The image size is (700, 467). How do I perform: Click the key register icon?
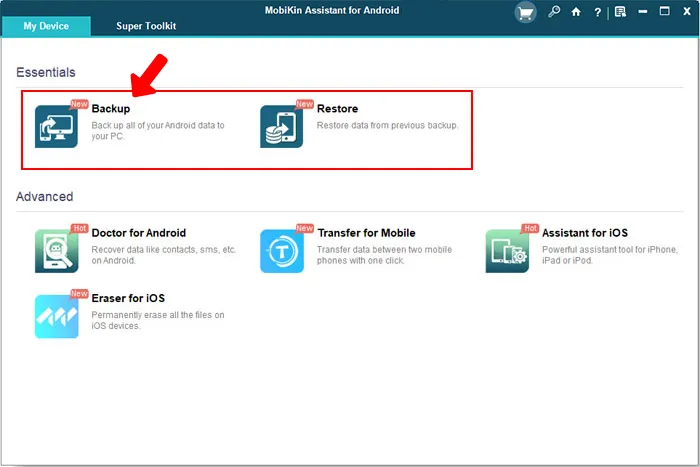pyautogui.click(x=554, y=12)
